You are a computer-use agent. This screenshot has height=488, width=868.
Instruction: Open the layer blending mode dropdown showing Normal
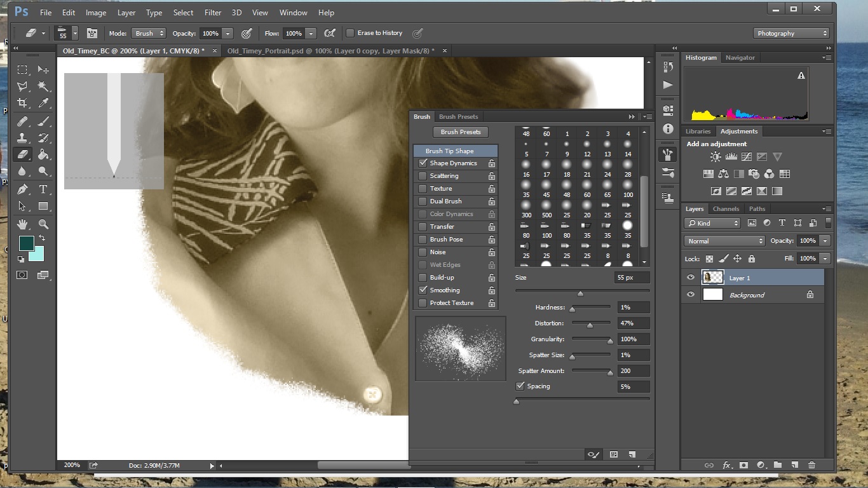click(724, 241)
